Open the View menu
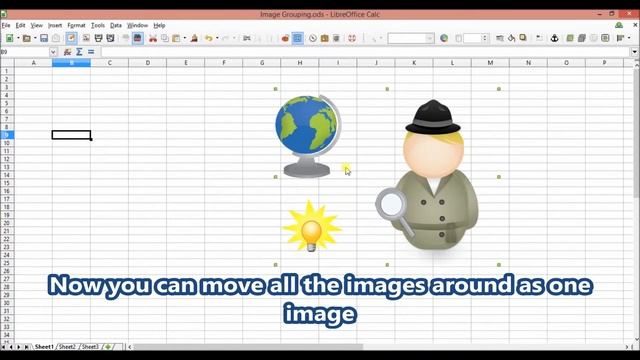This screenshot has width=640, height=360. point(36,25)
